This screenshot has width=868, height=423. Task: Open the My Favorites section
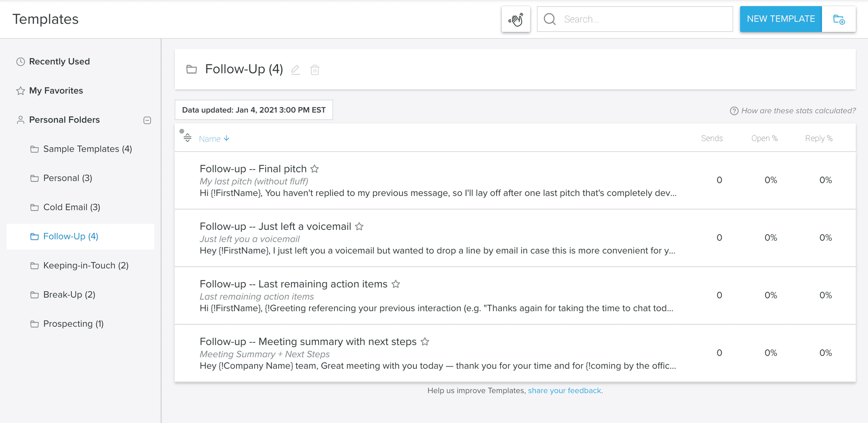tap(56, 91)
